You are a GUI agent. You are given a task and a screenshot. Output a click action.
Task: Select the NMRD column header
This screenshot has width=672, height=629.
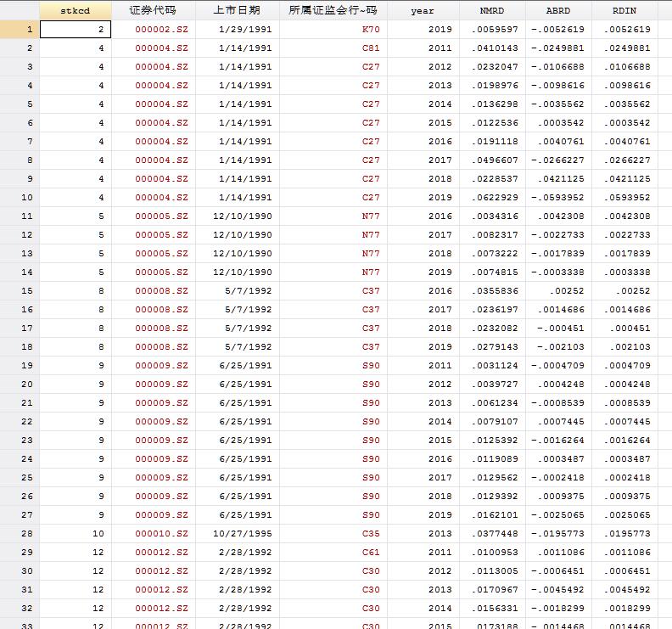[x=492, y=11]
